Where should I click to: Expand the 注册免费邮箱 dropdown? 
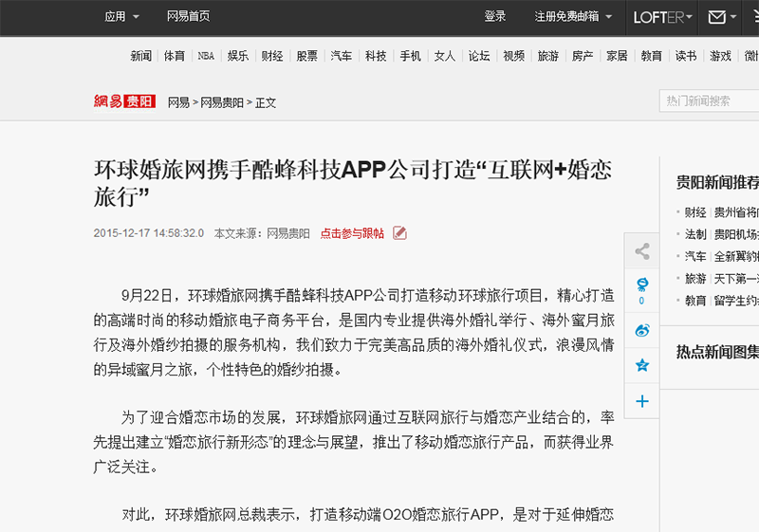coord(573,17)
